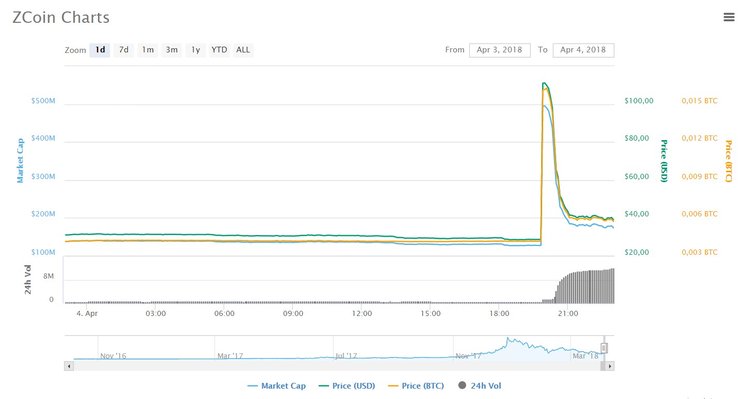Click the 8M volume axis label

(x=48, y=277)
